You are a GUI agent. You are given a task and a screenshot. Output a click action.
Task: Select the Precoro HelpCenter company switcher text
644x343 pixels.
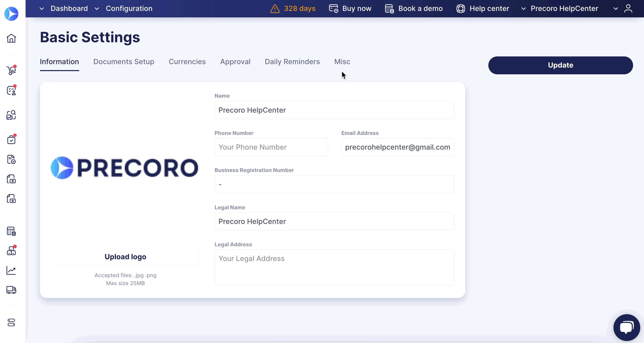[x=564, y=8]
